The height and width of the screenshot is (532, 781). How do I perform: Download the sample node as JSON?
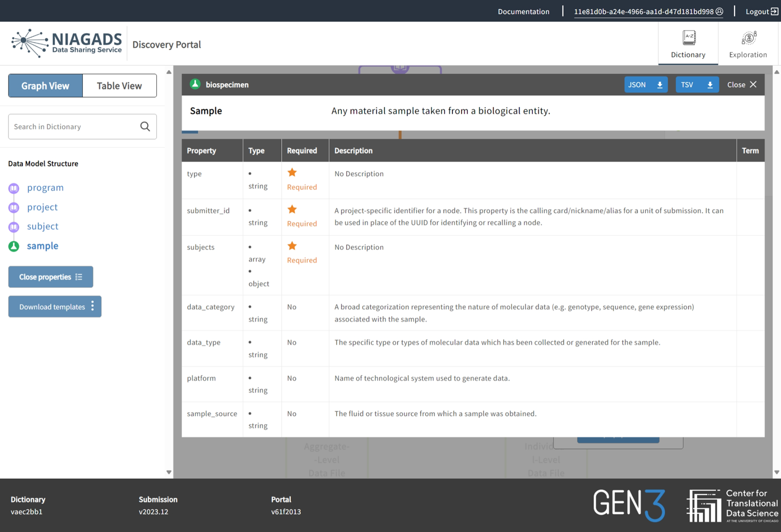(645, 85)
